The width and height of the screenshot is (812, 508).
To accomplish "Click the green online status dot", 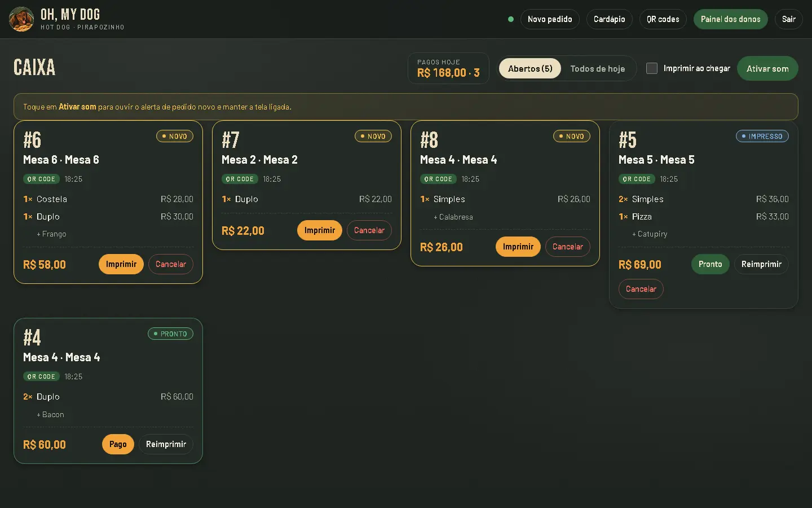I will coord(511,19).
